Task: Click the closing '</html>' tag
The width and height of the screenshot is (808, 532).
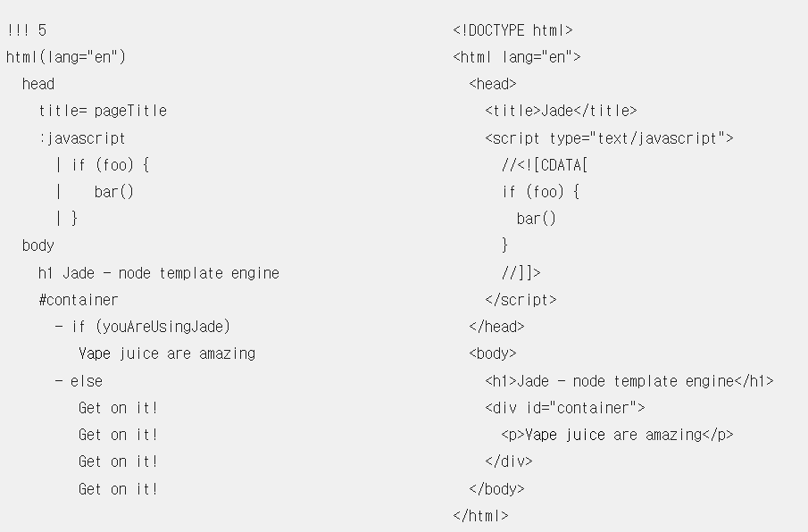Action: coord(480,516)
